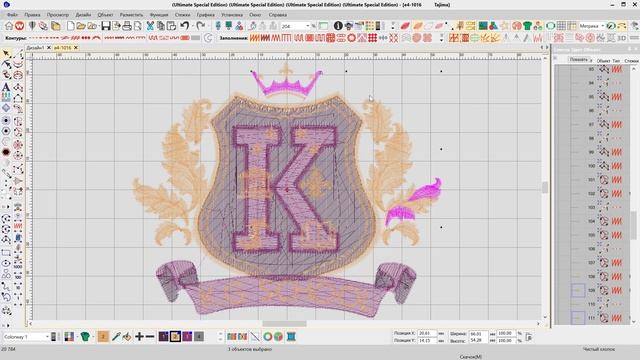640x360 pixels.
Task: Switch to the Дизайн1 document tab
Action: tap(35, 48)
